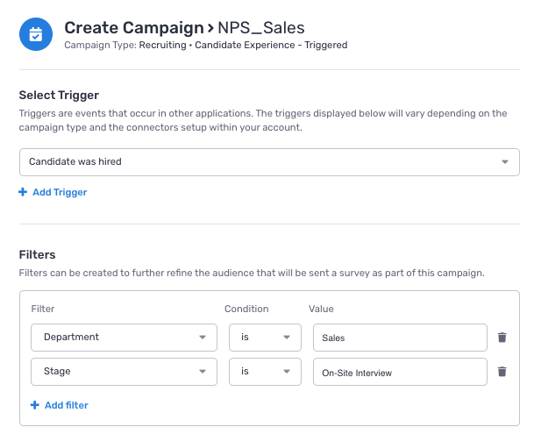Open the Candidate was hired trigger dropdown

(x=269, y=162)
